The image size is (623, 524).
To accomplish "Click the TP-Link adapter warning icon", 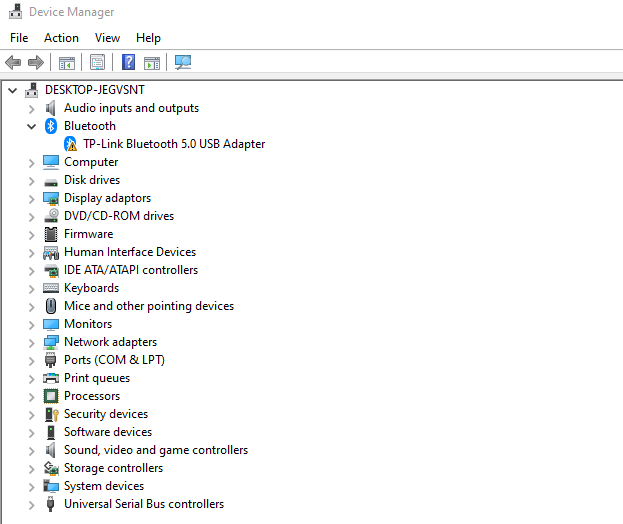I will pos(70,144).
